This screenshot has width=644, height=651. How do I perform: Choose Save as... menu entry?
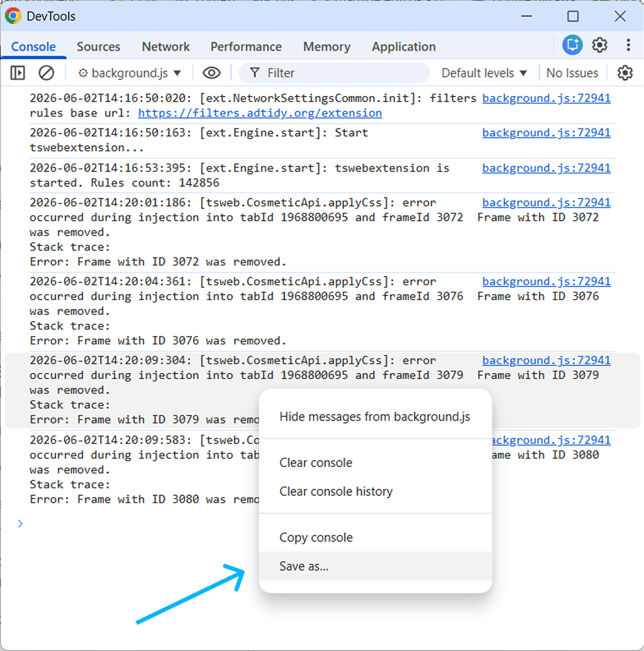(x=375, y=566)
